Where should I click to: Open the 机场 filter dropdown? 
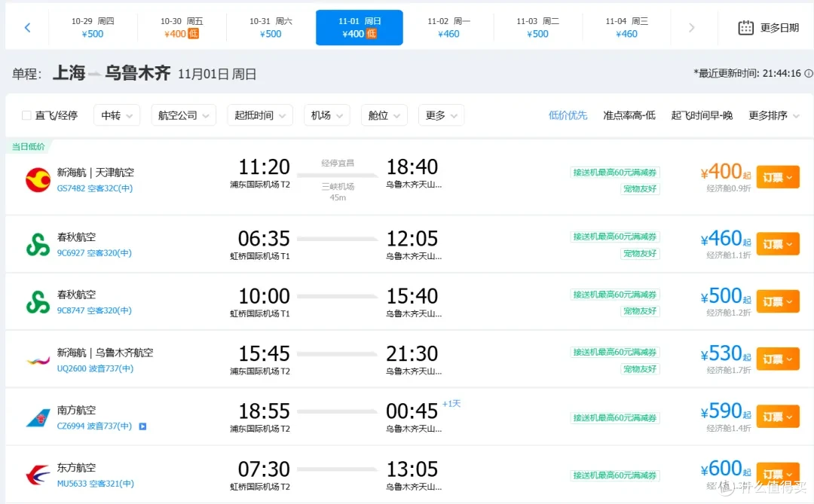[327, 115]
